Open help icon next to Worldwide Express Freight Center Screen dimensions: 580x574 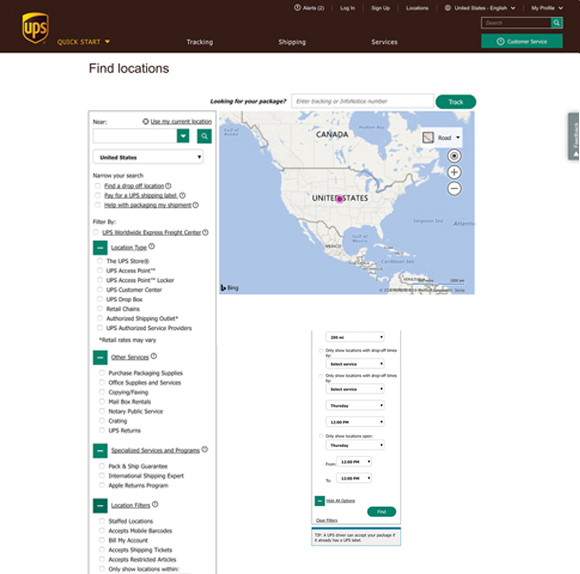tap(205, 232)
